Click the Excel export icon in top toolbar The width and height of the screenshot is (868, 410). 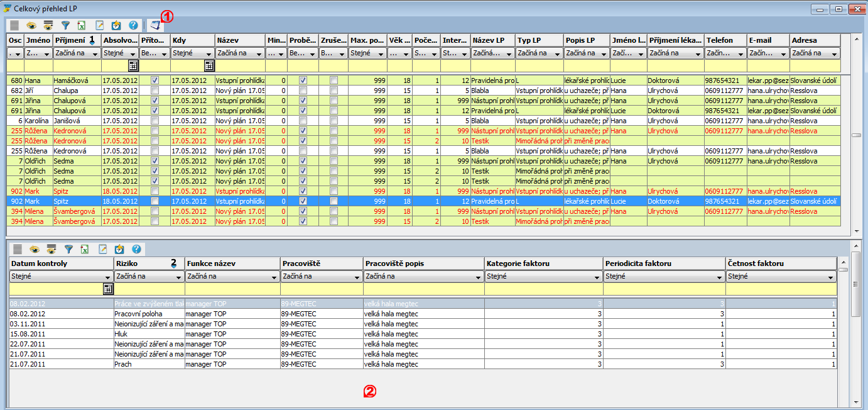click(82, 26)
